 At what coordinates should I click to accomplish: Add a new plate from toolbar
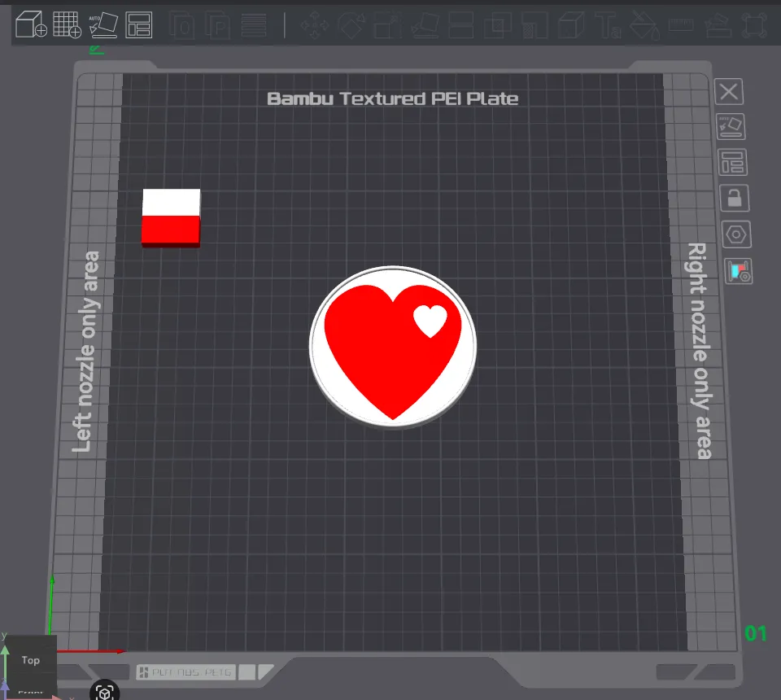68,24
